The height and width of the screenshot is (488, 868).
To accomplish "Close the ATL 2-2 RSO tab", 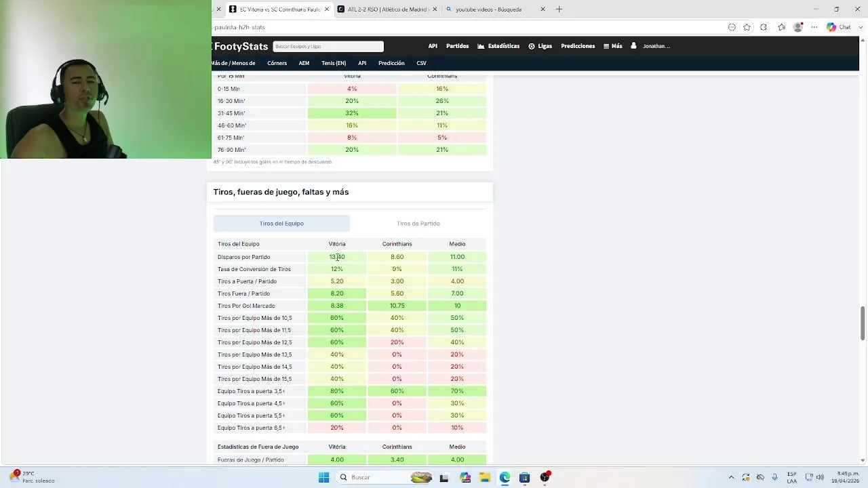I will tap(435, 9).
